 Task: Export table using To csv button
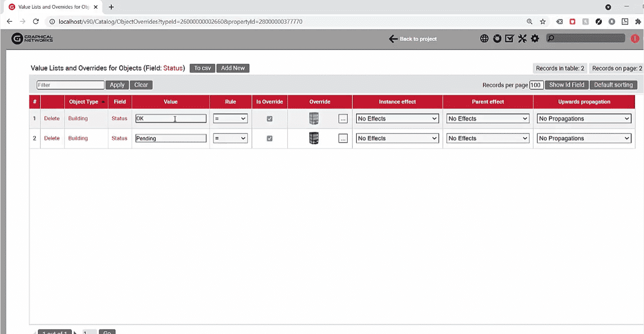pyautogui.click(x=203, y=68)
